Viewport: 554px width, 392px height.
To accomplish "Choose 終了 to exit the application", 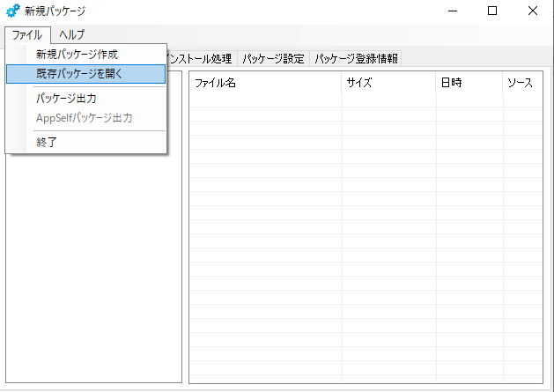I will [x=85, y=142].
